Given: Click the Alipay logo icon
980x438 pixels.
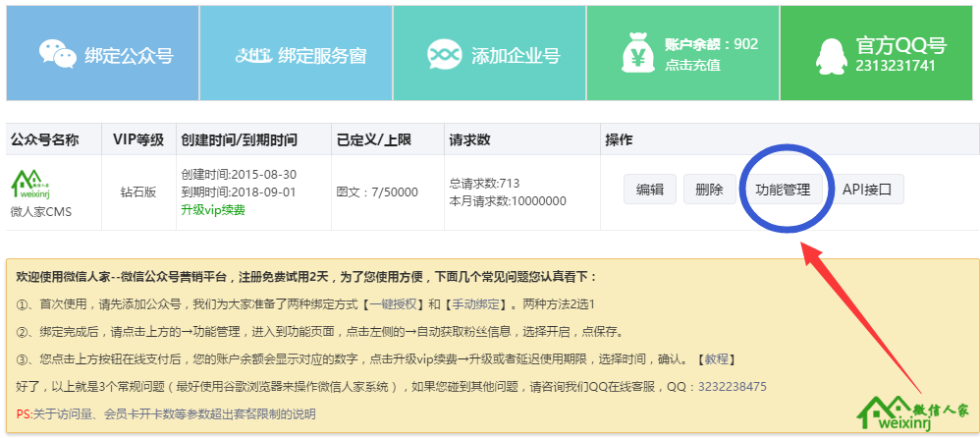Looking at the screenshot, I should coord(253,55).
